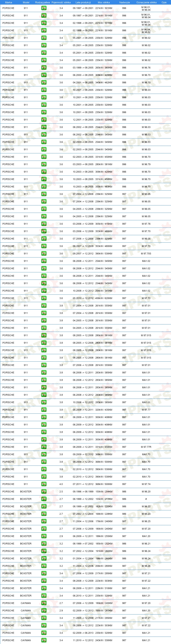171x644 pixels.
Task: Select fuel icon in Cayman 2.9 195kW row
Action: [44, 611]
